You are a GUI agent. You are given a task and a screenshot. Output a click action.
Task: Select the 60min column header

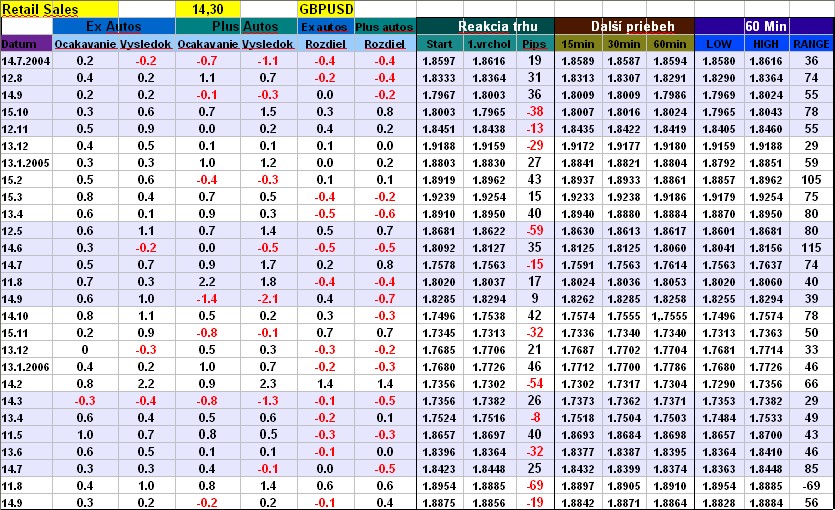[670, 44]
